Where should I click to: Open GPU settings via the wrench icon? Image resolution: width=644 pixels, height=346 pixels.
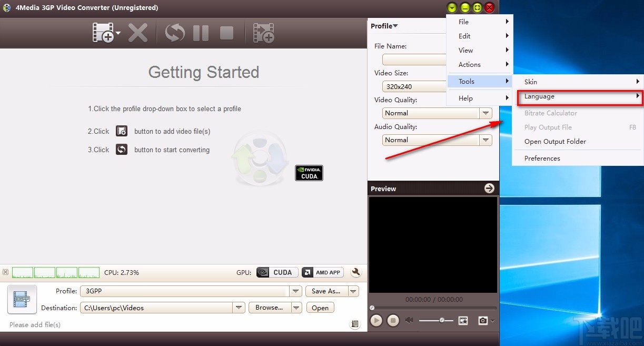tap(356, 272)
